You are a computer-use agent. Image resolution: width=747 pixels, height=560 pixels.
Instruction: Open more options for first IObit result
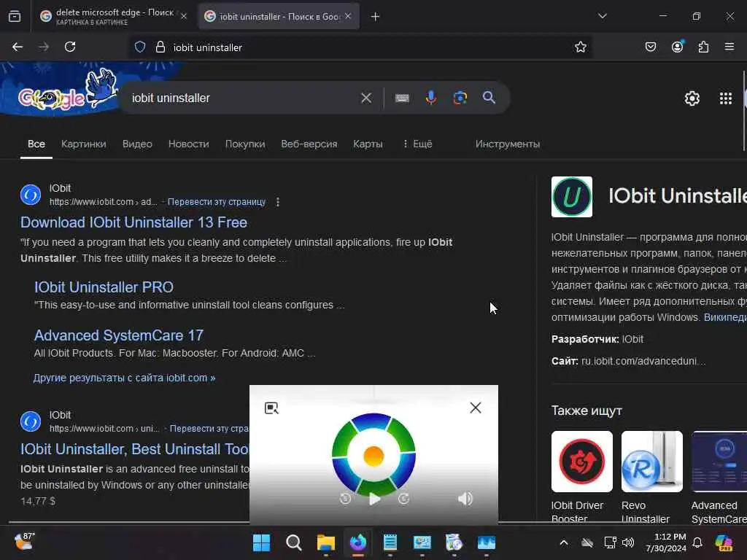(x=278, y=202)
